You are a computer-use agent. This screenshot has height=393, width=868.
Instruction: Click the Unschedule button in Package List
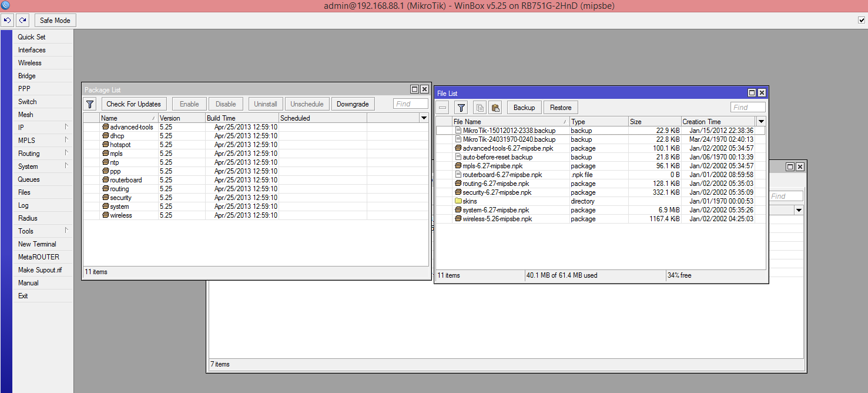point(307,104)
